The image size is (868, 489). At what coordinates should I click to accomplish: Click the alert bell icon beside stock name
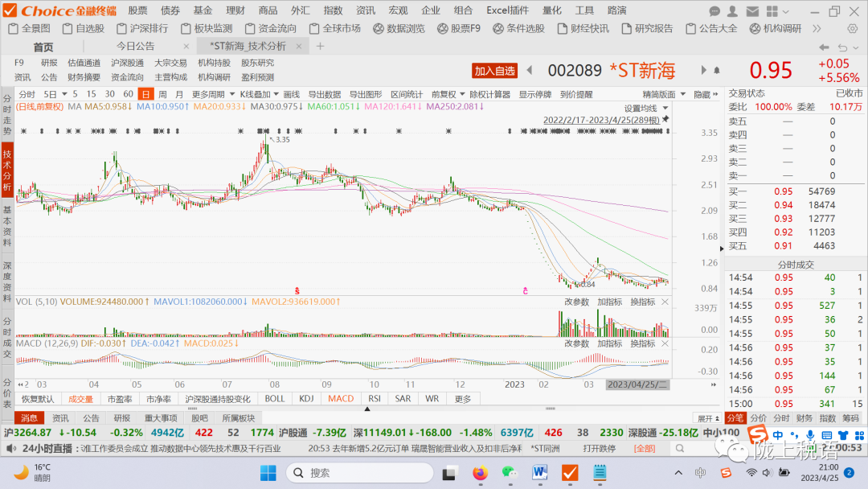717,70
